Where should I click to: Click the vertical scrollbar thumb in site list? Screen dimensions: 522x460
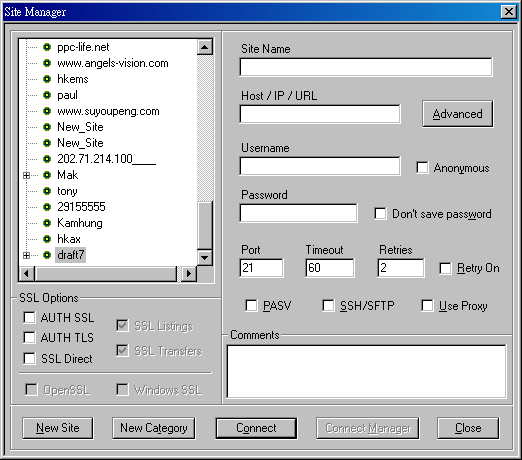pyautogui.click(x=205, y=226)
